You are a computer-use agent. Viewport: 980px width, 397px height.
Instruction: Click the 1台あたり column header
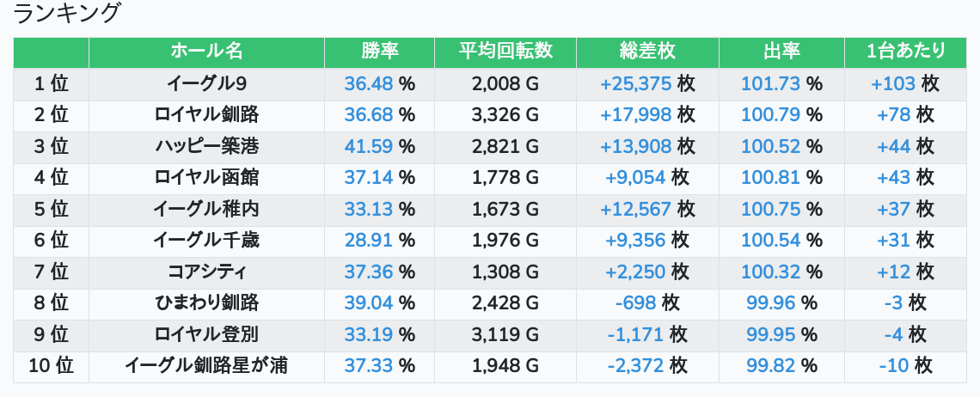click(x=906, y=52)
